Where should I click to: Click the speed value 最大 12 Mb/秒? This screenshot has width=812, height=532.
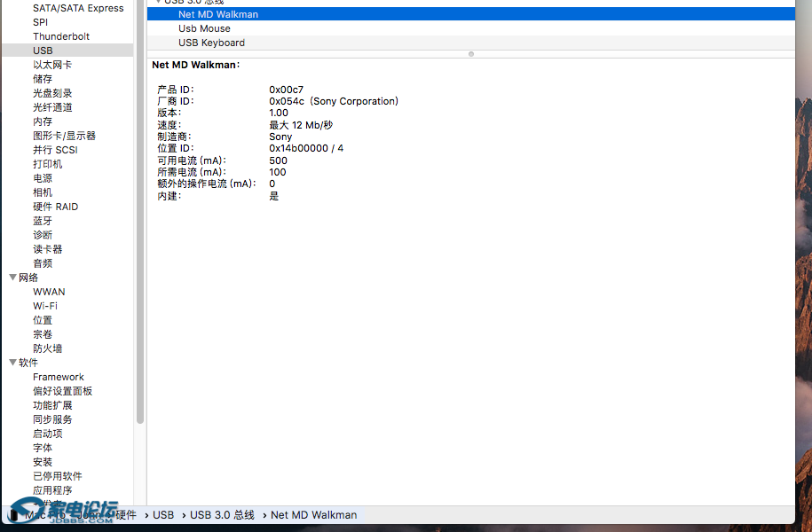pos(301,125)
